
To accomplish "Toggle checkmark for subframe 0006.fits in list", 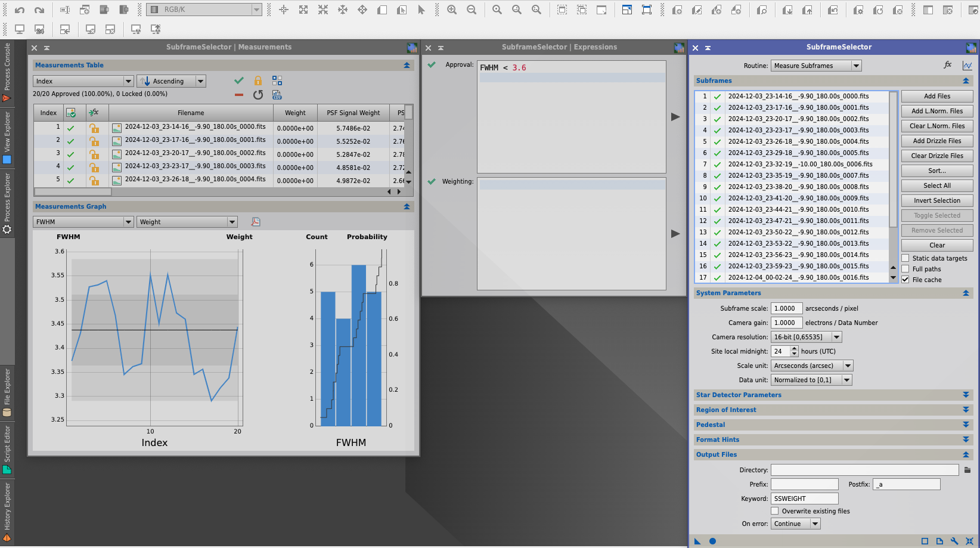I will coord(718,164).
